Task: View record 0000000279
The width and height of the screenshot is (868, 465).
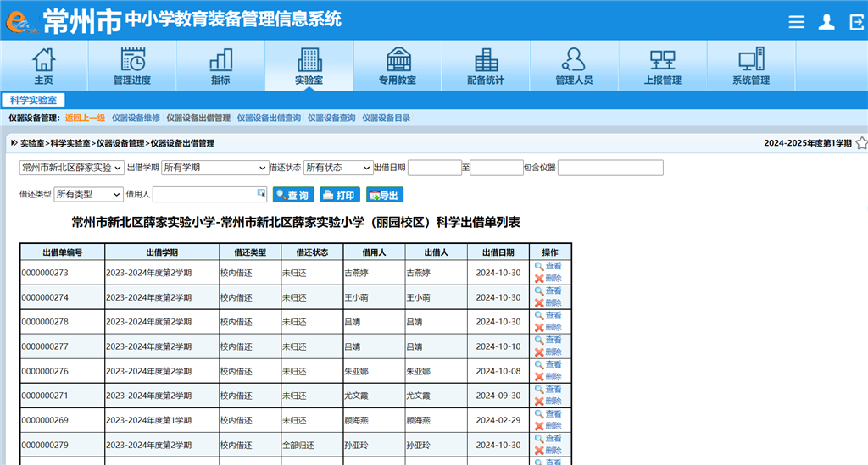Action: coord(548,439)
